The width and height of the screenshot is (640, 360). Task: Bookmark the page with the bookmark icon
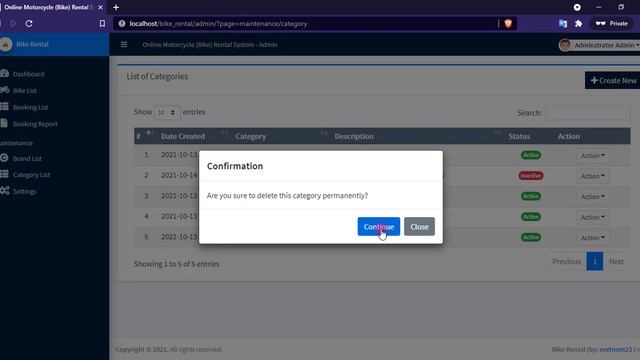pyautogui.click(x=102, y=24)
